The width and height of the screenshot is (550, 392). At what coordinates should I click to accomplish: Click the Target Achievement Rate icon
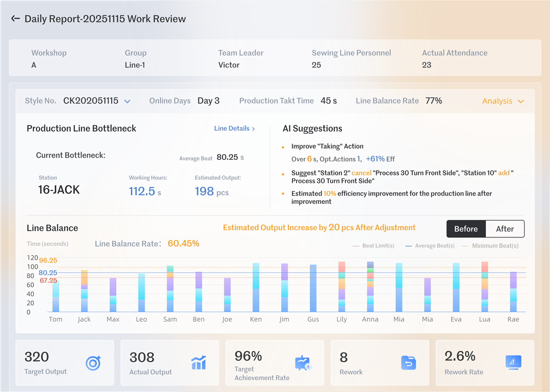tap(303, 363)
